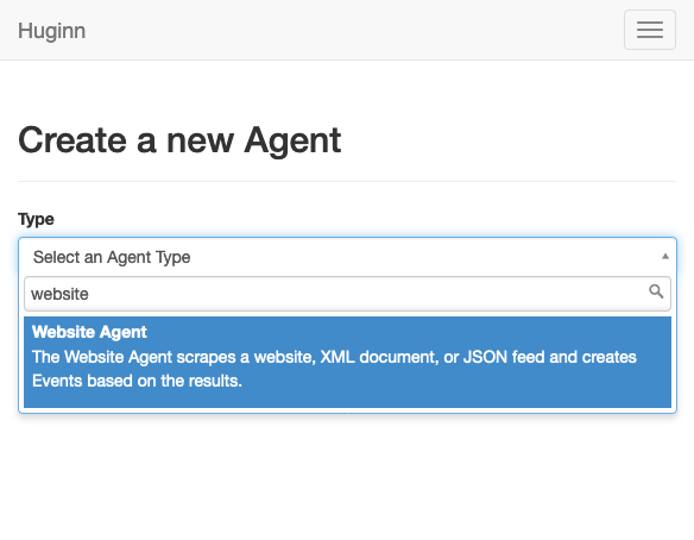Viewport: 694px width, 540px height.
Task: Toggle the top navbar collapse button
Action: [649, 30]
